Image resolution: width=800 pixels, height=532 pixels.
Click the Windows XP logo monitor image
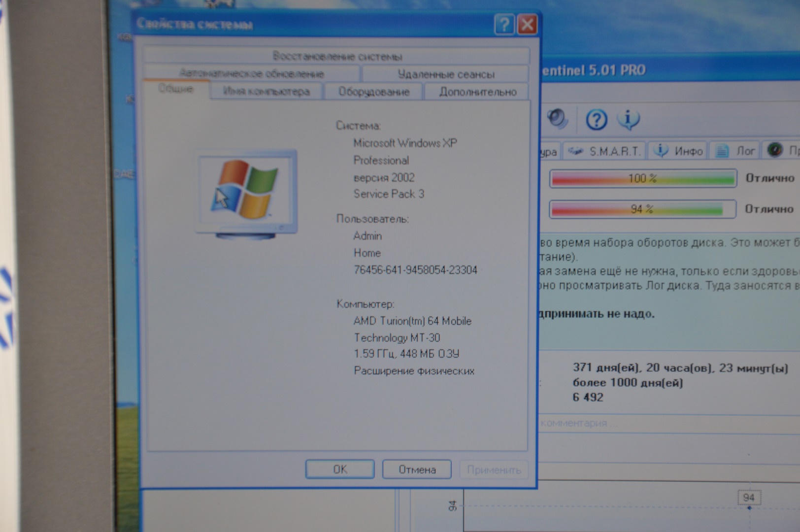coord(247,194)
